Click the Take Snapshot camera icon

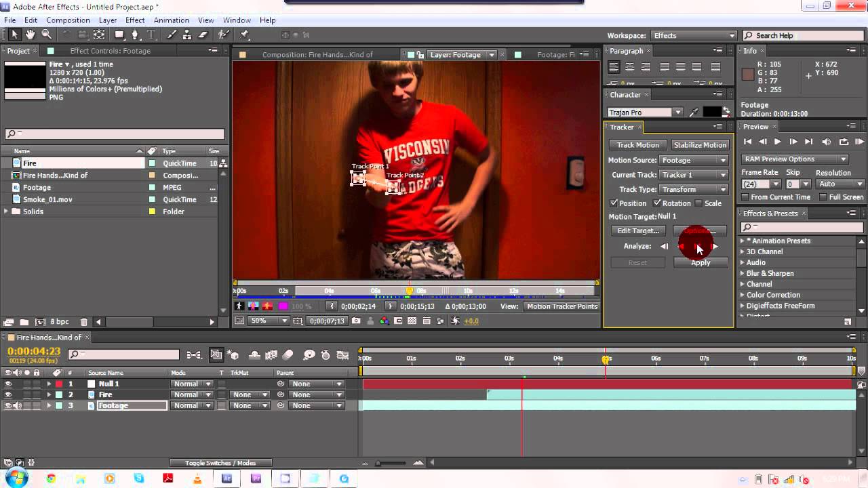point(356,321)
